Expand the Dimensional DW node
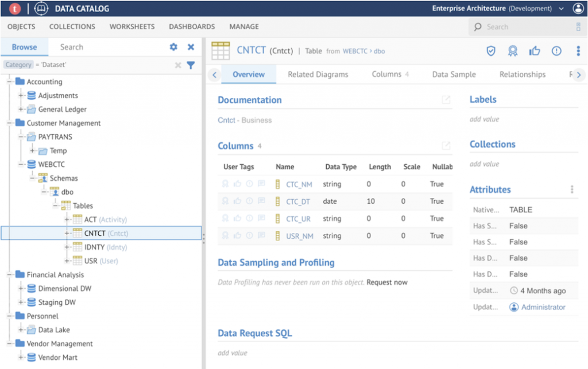Image resolution: width=588 pixels, height=369 pixels. (x=21, y=289)
